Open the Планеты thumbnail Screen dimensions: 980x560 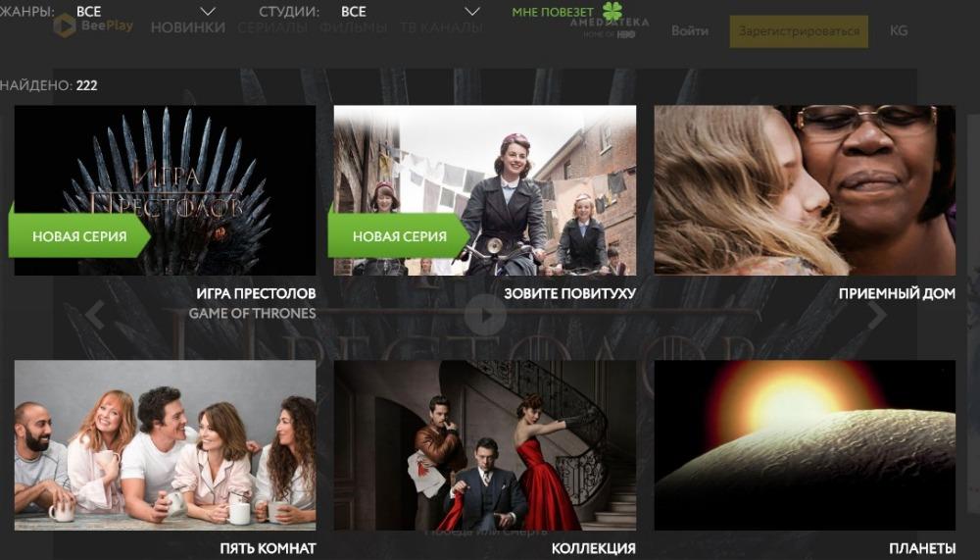pos(805,445)
